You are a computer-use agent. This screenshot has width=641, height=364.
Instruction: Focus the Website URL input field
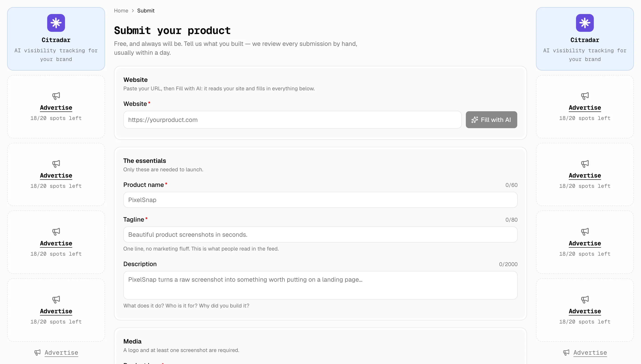pyautogui.click(x=292, y=120)
